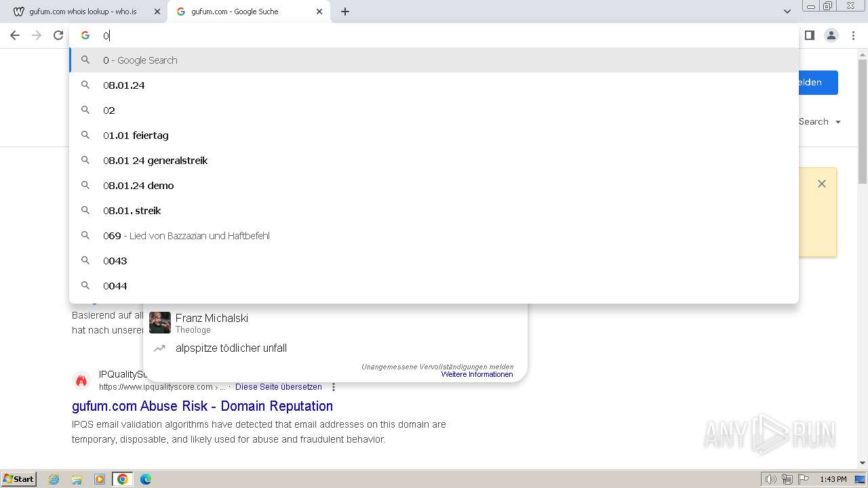Select Franz Michalski suggestion

click(x=335, y=323)
